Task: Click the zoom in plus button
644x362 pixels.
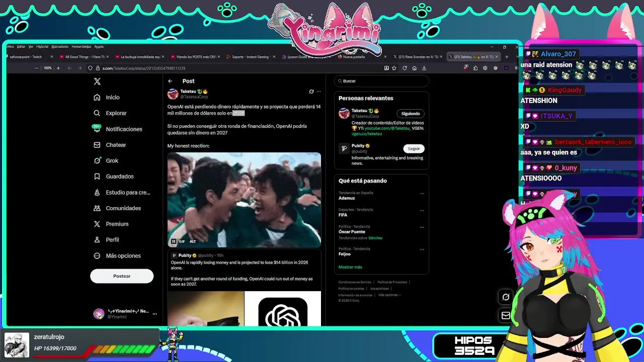Action: 58,68
